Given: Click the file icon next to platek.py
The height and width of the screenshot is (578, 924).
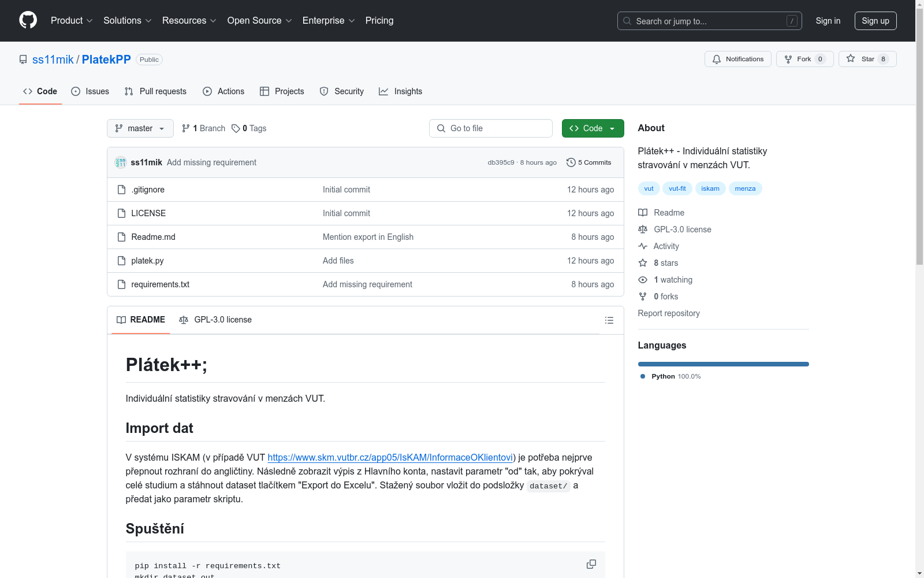Looking at the screenshot, I should (x=121, y=261).
